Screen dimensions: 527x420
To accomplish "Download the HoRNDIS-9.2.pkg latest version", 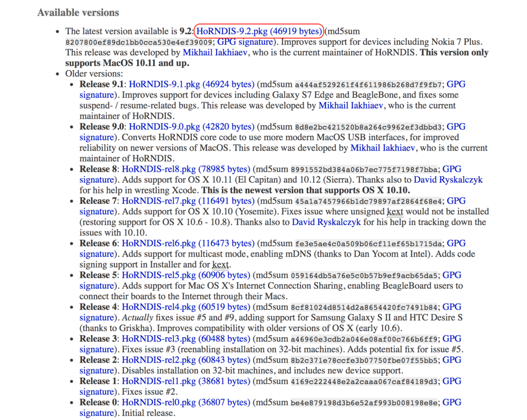I will (x=259, y=31).
